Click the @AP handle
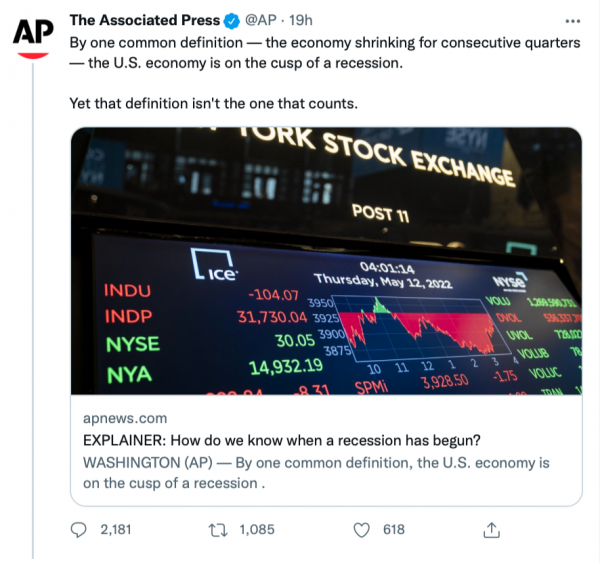 [263, 20]
